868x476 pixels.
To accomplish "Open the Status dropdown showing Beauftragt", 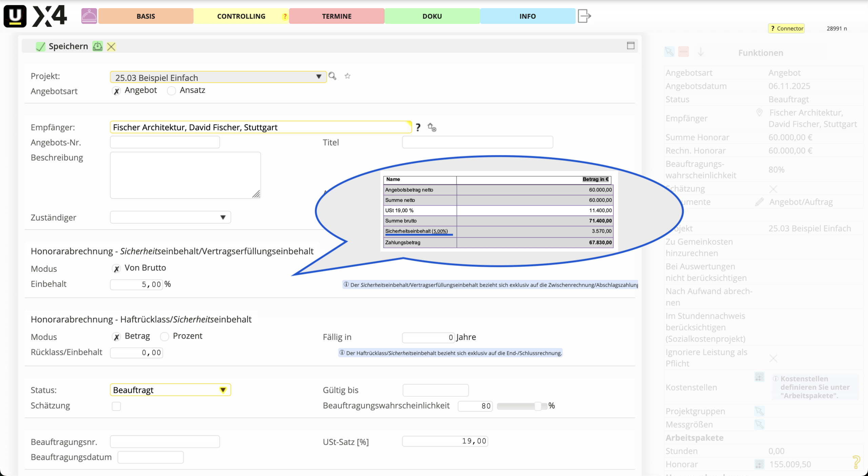I will (x=223, y=390).
